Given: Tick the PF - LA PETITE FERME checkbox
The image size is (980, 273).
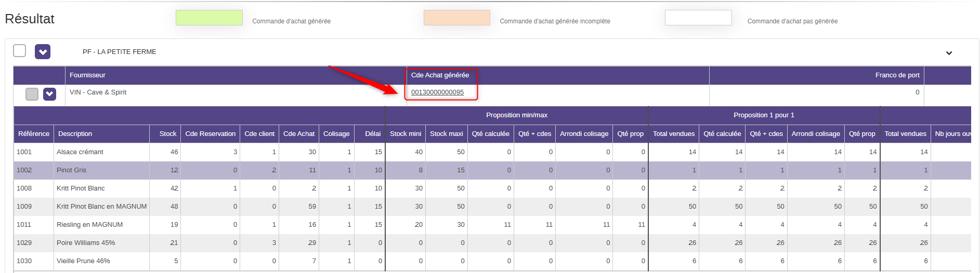Looking at the screenshot, I should [19, 51].
